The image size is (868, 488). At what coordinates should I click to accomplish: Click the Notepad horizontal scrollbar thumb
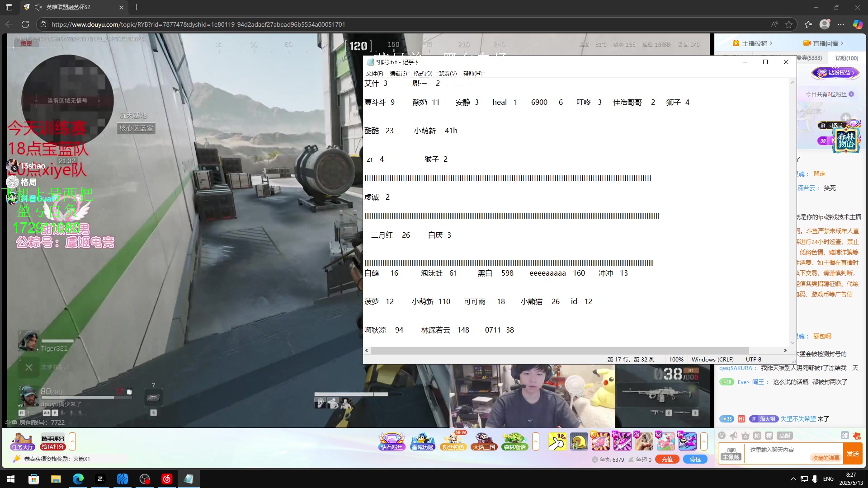click(x=560, y=350)
